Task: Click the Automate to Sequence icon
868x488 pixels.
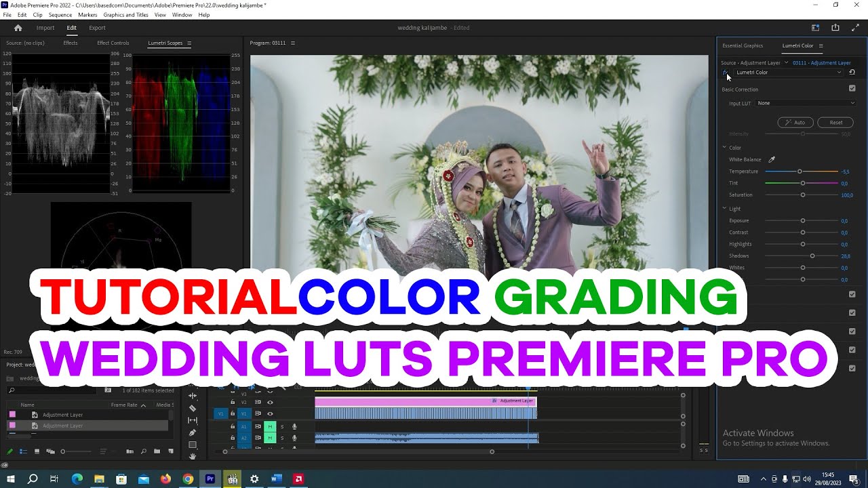Action: [130, 451]
